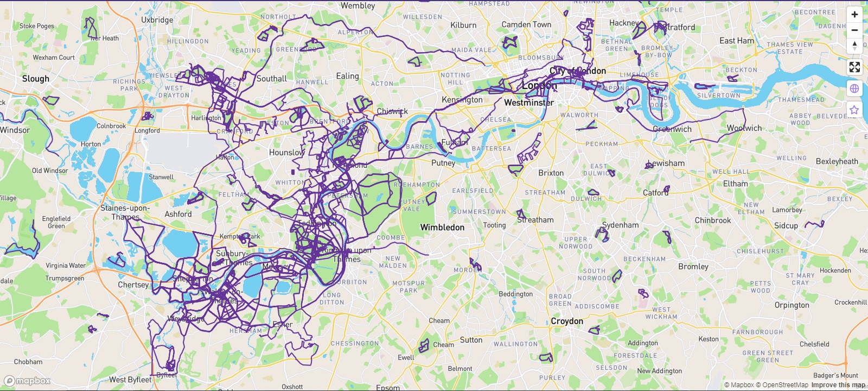Screen dimensions: 868x391
Task: Click the Bromley map label
Action: click(693, 267)
